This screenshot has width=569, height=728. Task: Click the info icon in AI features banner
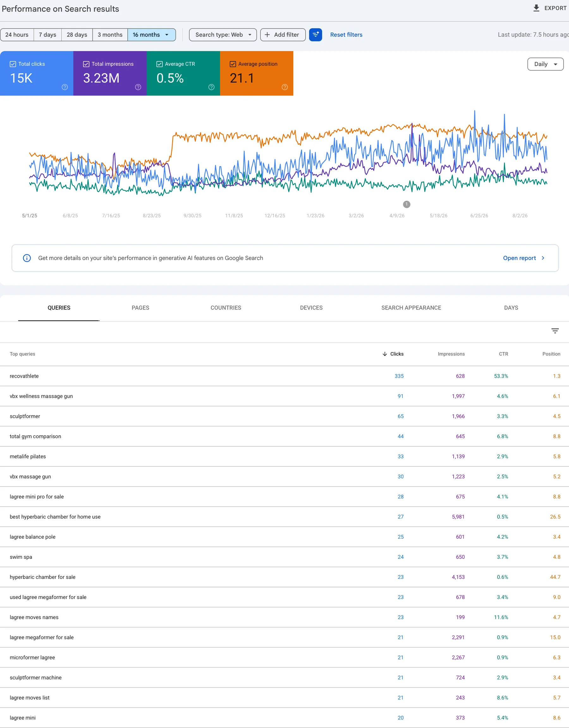[x=27, y=258]
